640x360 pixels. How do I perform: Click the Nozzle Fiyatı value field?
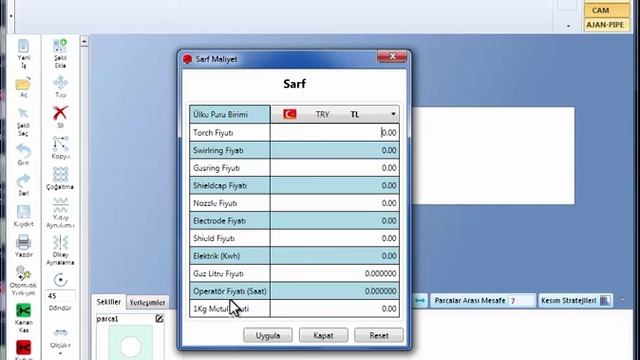coord(335,203)
